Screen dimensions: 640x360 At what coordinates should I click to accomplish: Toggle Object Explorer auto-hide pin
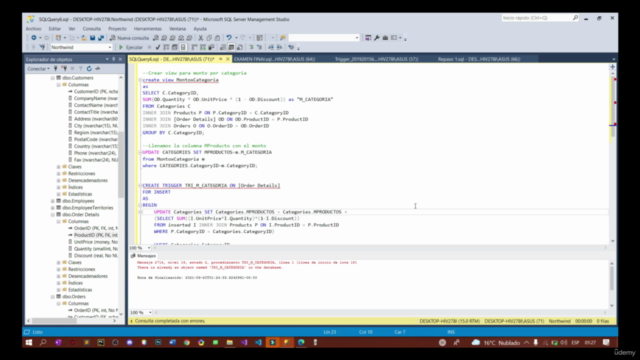click(x=113, y=59)
